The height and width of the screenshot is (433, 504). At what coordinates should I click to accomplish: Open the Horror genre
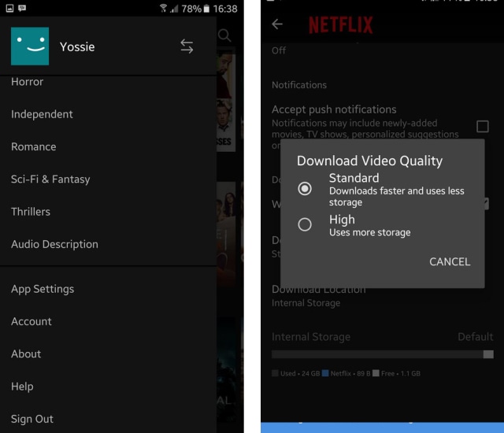[x=28, y=82]
